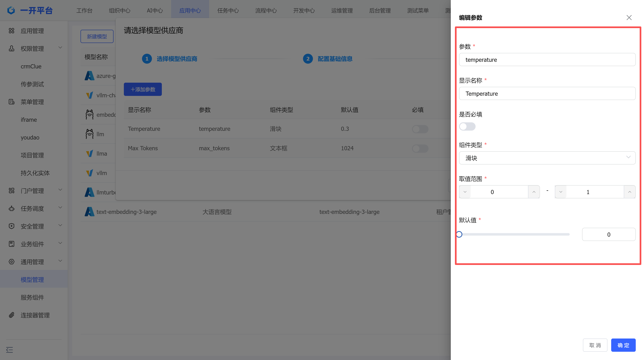Click the 取消 cancel button

[595, 345]
